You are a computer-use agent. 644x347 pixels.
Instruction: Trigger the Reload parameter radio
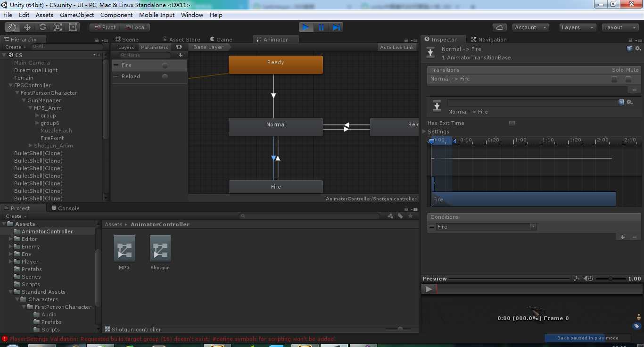point(165,76)
